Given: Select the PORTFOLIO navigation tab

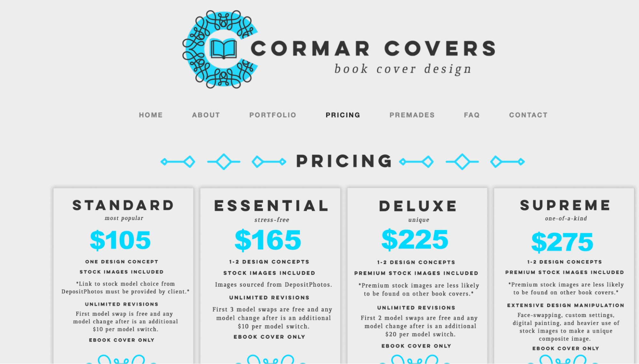Looking at the screenshot, I should coord(272,115).
